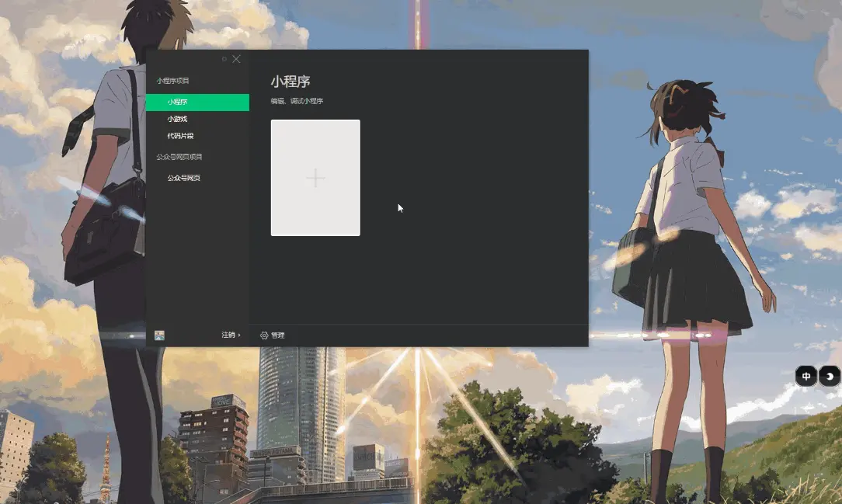Click the chevron arrow beside 注销
The height and width of the screenshot is (504, 842).
[x=239, y=335]
